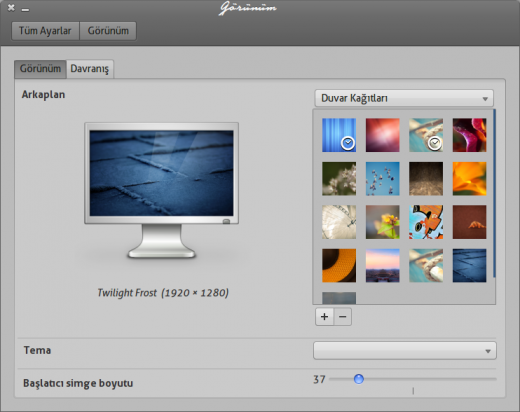
Task: Click the wallpaper list scrollbar
Action: tap(494, 193)
